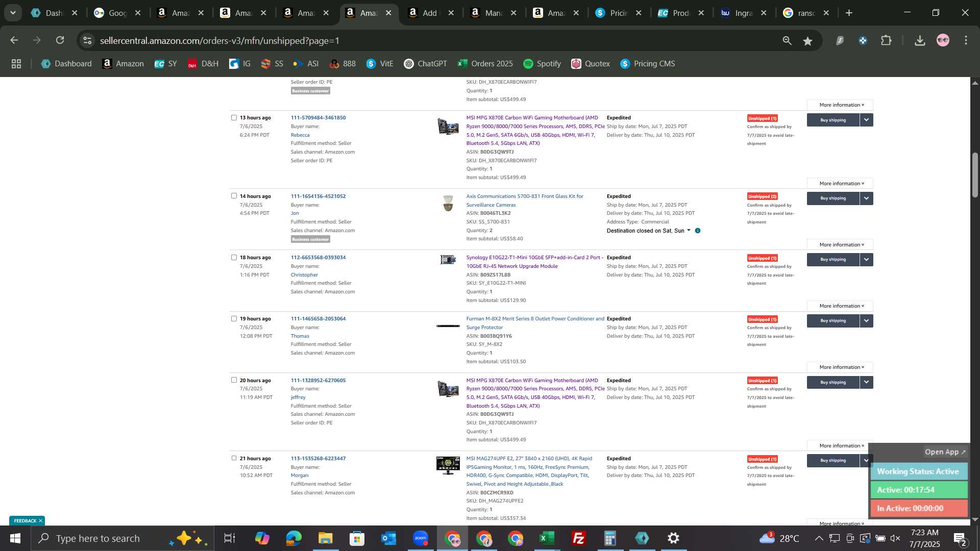Click Buy shipping for Morgan's order

[x=833, y=460]
